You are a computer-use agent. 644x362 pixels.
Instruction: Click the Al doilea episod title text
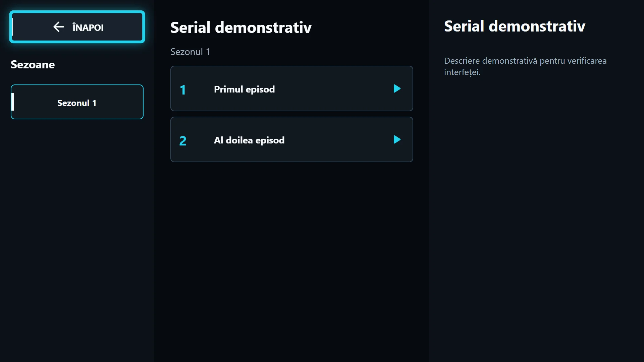[249, 140]
